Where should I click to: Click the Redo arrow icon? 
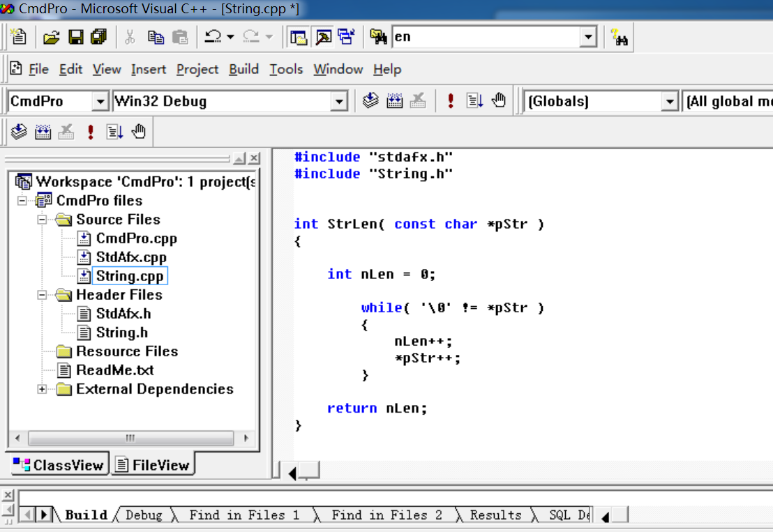(251, 37)
